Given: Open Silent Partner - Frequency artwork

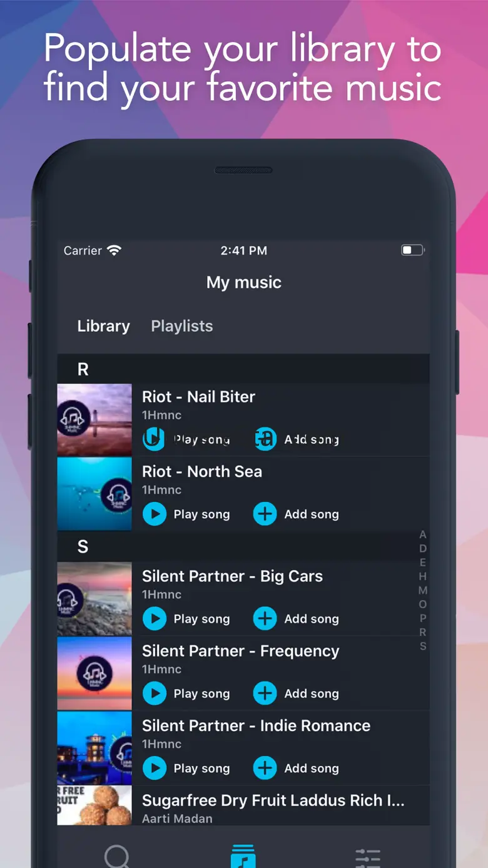Looking at the screenshot, I should click(x=94, y=673).
